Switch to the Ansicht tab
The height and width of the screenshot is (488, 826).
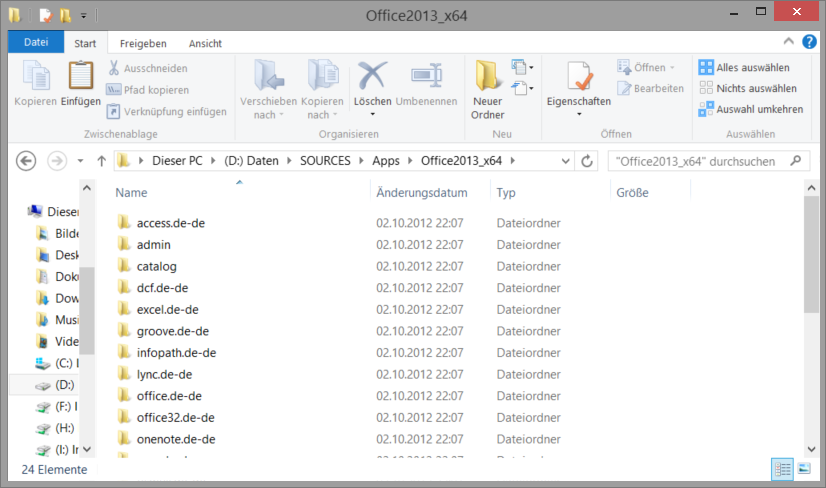click(205, 43)
